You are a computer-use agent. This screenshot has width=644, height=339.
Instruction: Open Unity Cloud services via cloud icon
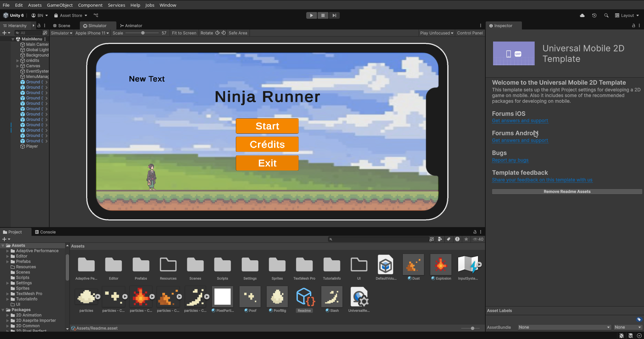tap(582, 15)
